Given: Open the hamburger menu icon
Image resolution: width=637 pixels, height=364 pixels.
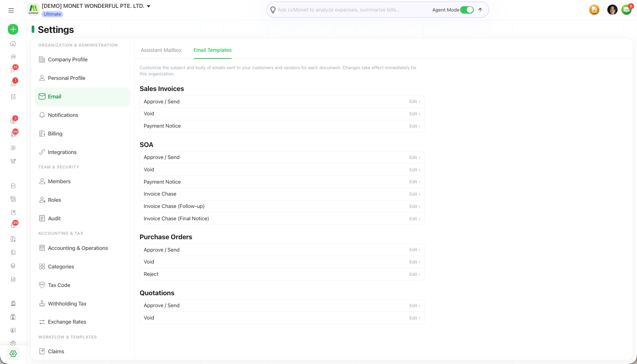Looking at the screenshot, I should (11, 10).
